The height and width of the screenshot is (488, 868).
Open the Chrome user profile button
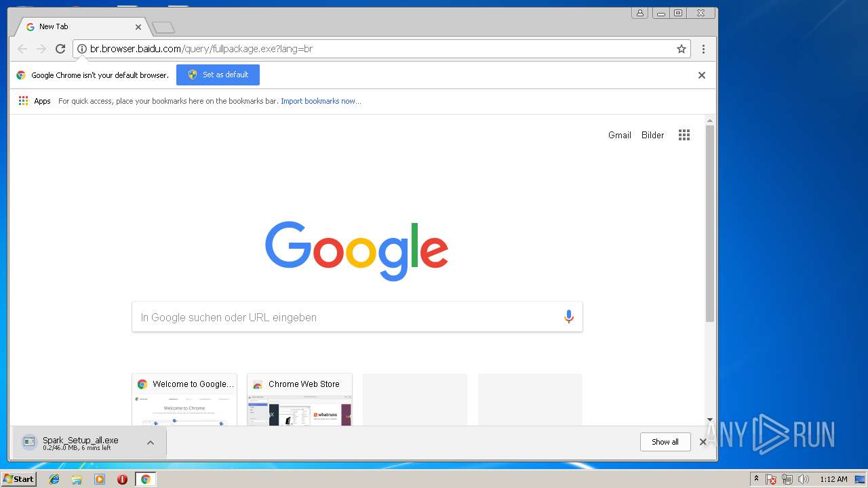(x=640, y=13)
